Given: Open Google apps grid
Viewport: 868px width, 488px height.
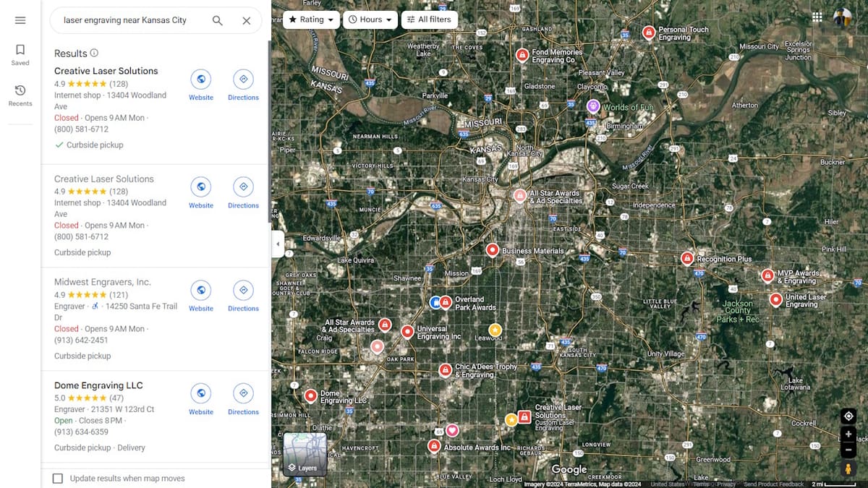Looking at the screenshot, I should 817,17.
